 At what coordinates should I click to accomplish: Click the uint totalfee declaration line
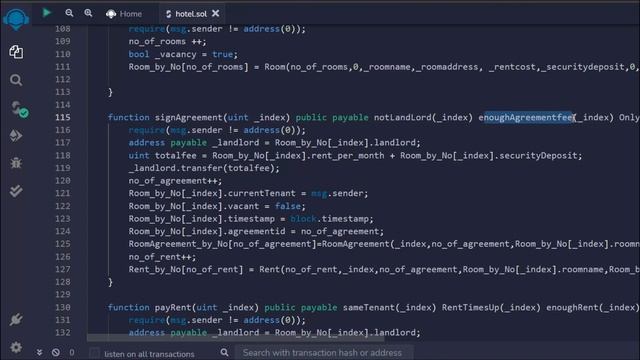[355, 156]
